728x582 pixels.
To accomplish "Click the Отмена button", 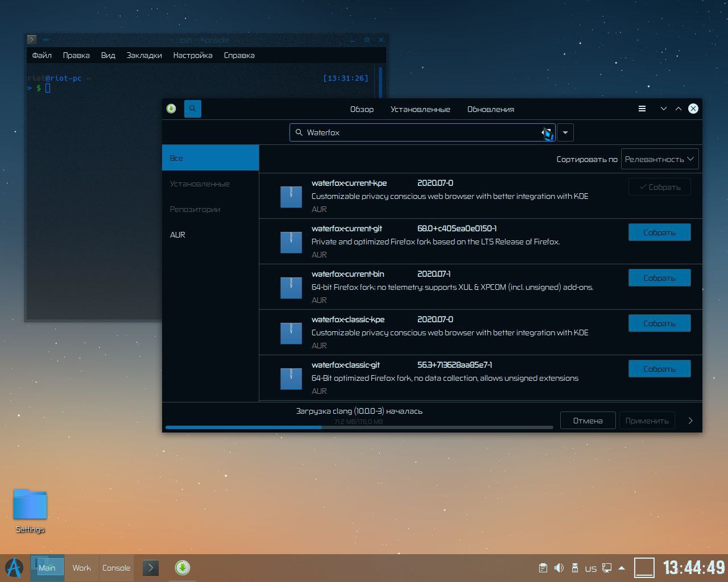I will [x=588, y=421].
